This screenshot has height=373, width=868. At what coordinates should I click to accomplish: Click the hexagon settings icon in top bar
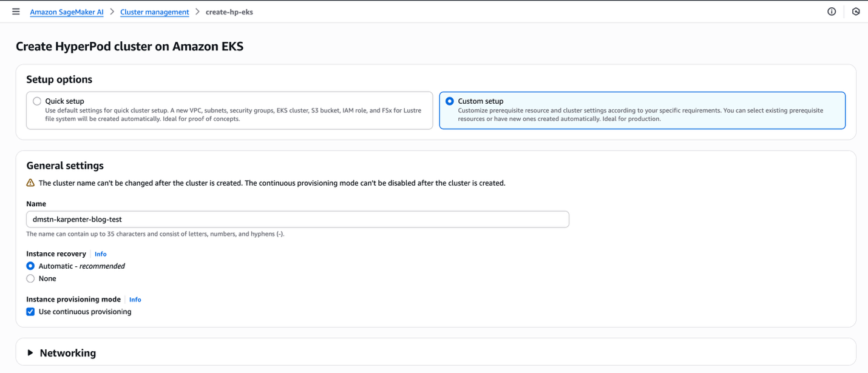coord(856,12)
